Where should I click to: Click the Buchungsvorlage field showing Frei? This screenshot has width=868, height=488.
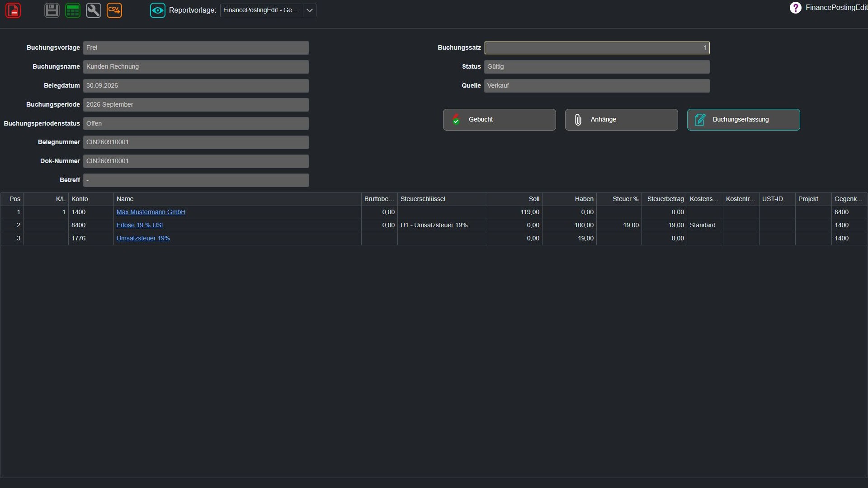[196, 48]
